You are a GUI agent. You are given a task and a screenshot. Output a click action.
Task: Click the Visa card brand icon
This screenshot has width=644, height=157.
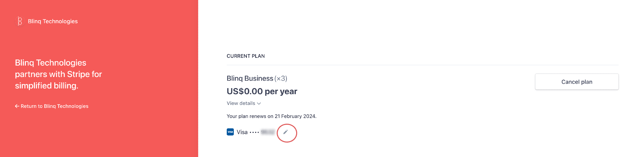coord(230,132)
